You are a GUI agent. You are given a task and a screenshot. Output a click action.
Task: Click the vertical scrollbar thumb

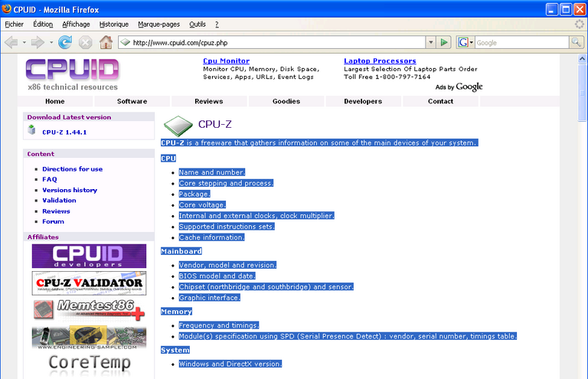tap(582, 93)
